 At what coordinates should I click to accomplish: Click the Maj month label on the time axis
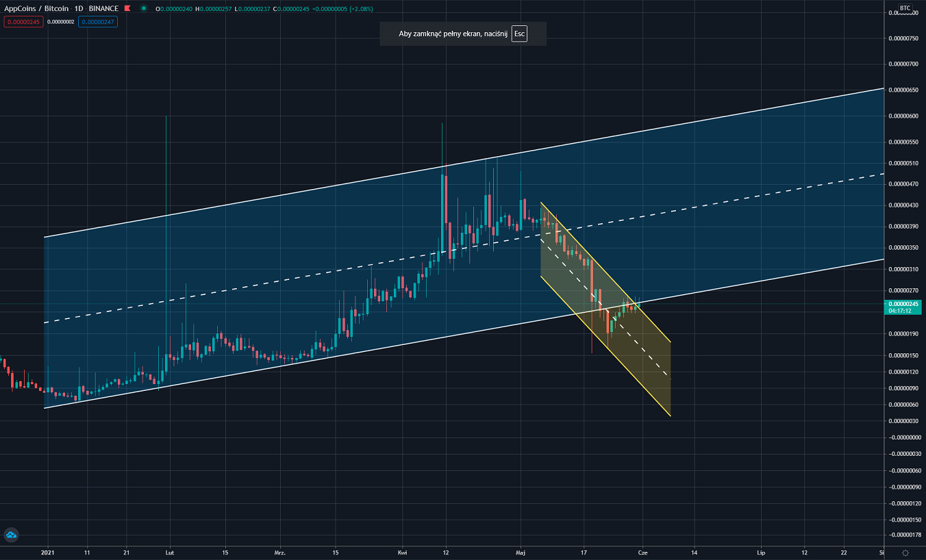pos(521,552)
